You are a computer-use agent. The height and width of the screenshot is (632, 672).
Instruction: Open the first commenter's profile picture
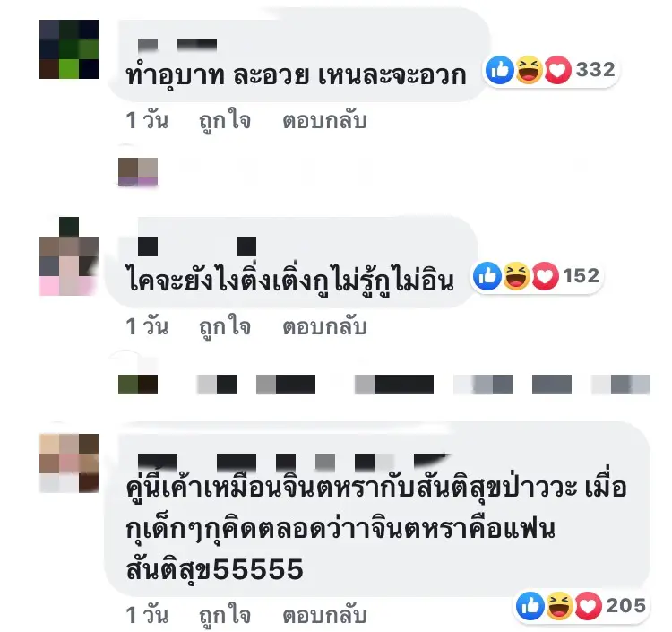pos(69,49)
